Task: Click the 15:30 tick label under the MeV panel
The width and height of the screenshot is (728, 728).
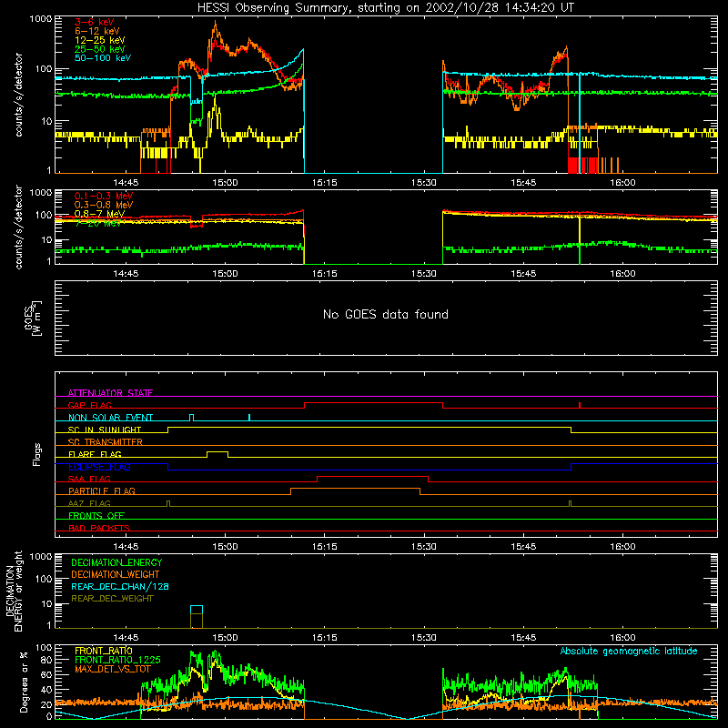Action: click(x=424, y=274)
